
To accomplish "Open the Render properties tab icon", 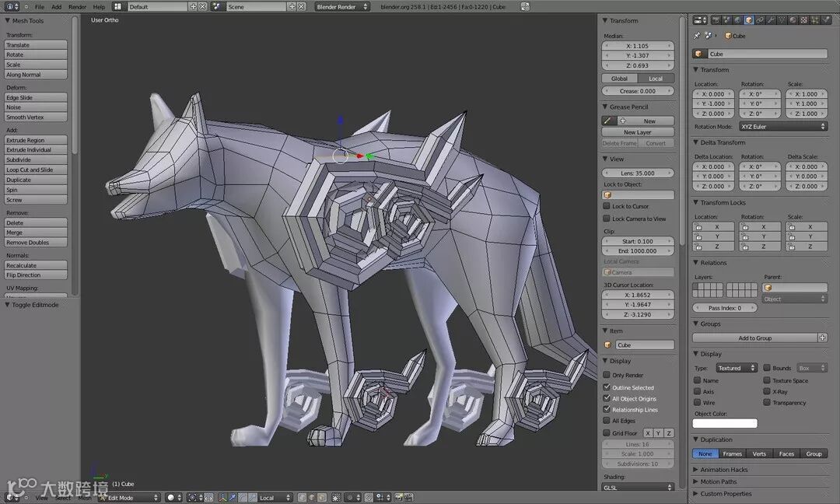I will pos(716,20).
